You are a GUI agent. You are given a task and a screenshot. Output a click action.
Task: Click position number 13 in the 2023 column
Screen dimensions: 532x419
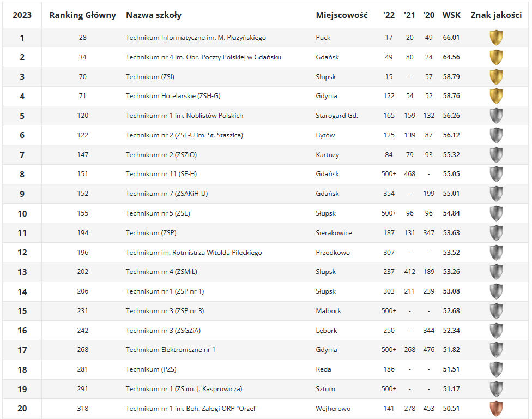(x=22, y=272)
